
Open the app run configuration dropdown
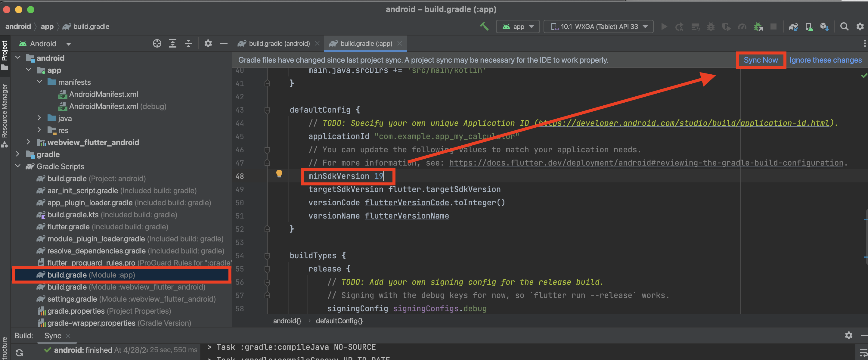(518, 26)
